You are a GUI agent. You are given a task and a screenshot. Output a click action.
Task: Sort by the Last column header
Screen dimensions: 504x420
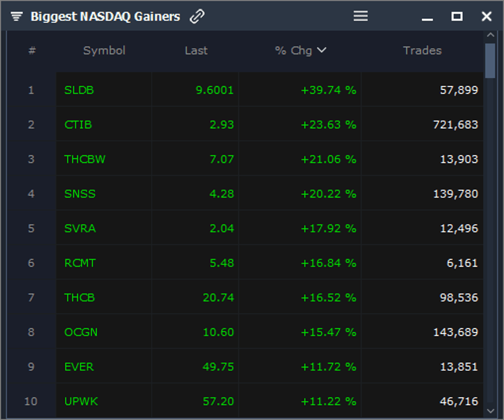pos(196,50)
